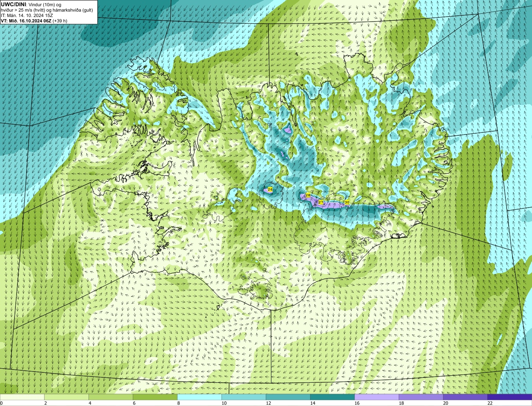Click the scale label '12'
The width and height of the screenshot is (532, 406).
click(x=268, y=403)
